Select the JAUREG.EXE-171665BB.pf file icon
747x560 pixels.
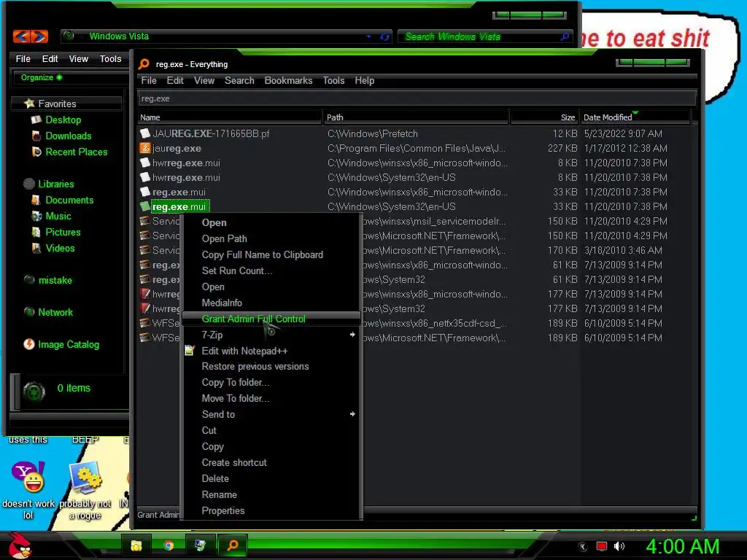coord(145,134)
